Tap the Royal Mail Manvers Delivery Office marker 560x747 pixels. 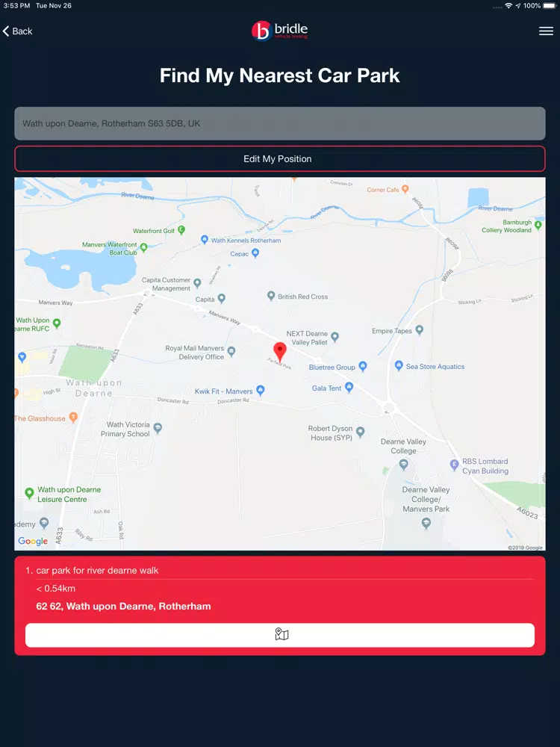click(231, 352)
